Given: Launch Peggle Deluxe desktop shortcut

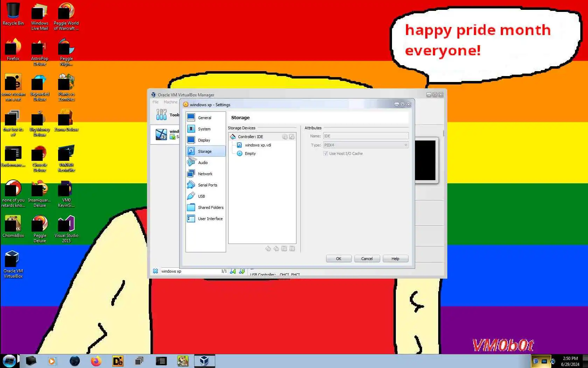Looking at the screenshot, I should coord(40,229).
